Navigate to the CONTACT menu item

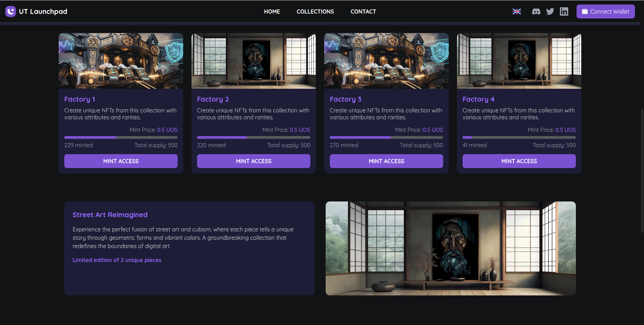363,11
